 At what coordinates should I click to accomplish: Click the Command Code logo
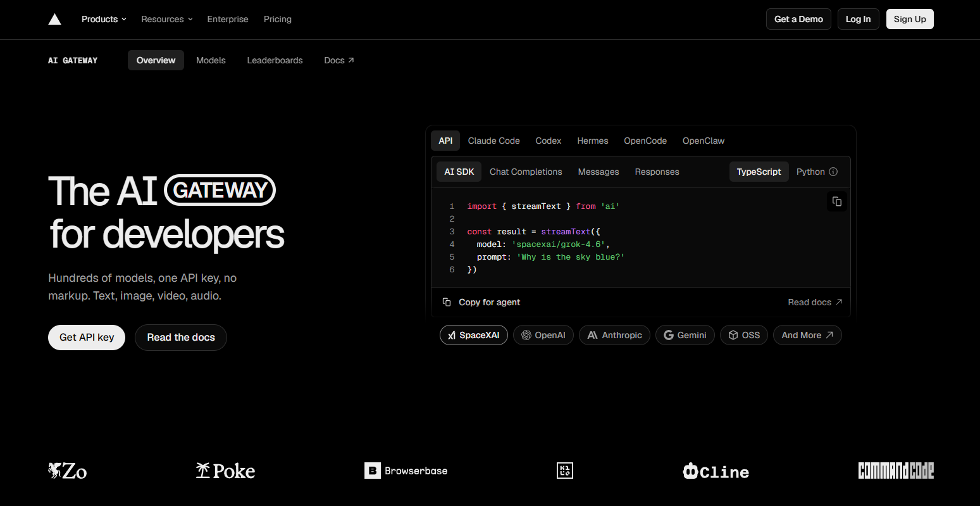(896, 471)
